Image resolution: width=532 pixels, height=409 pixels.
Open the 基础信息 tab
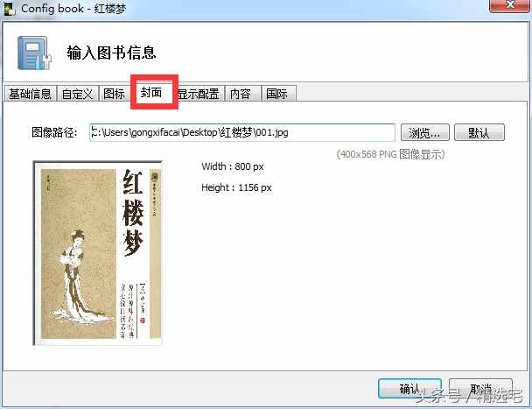pos(30,94)
